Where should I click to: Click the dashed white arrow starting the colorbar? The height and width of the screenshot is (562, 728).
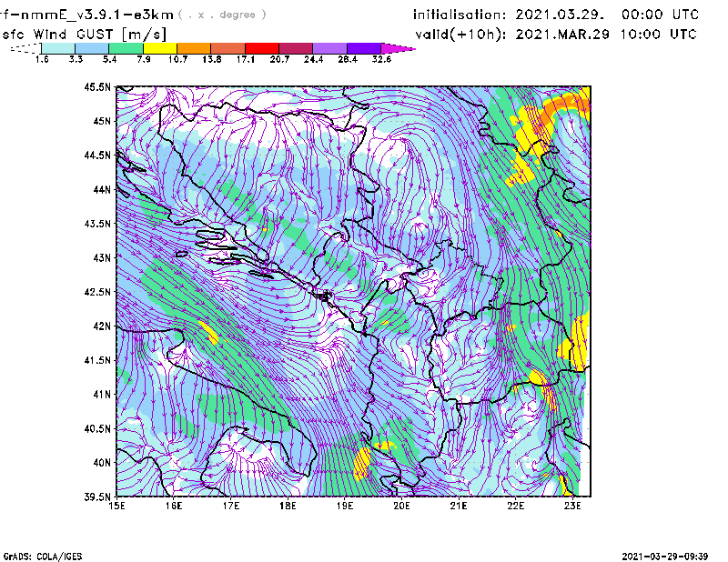(23, 48)
